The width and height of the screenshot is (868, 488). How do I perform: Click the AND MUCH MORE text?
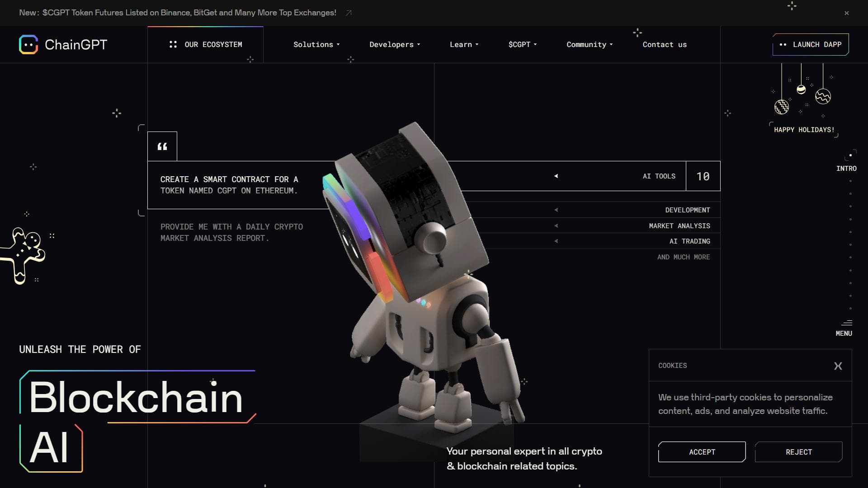coord(684,257)
